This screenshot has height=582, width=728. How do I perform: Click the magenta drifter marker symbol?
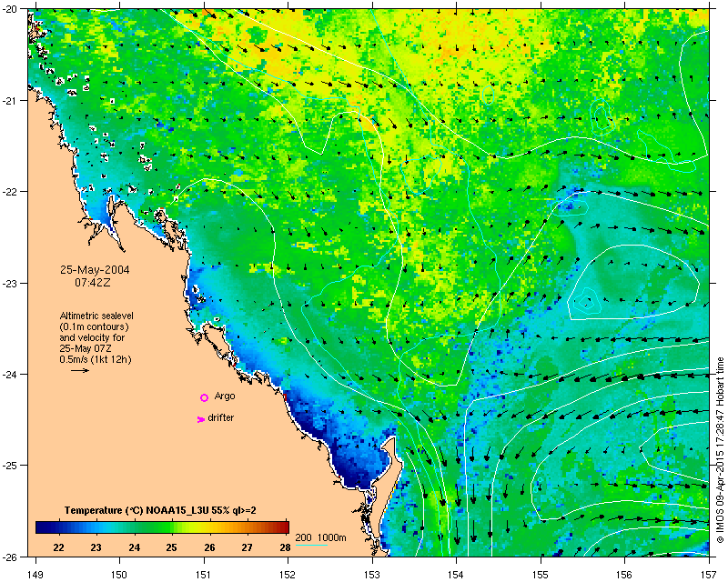pos(200,419)
